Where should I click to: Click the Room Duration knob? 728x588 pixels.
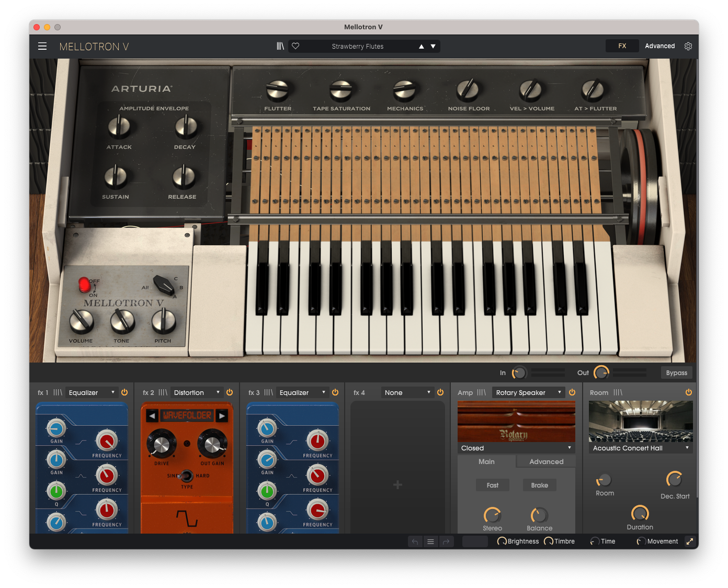[640, 513]
